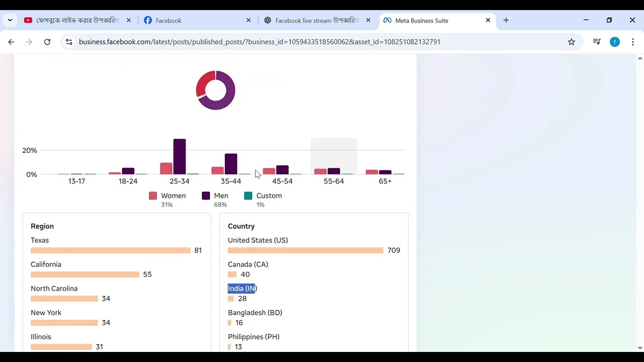644x362 pixels.
Task: Expand the tab search dropdown
Action: point(10,20)
